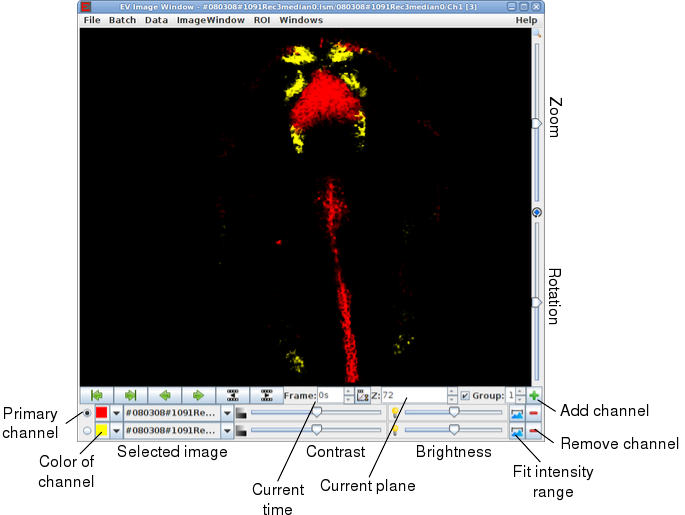685x515 pixels.
Task: Open the Data menu
Action: point(156,20)
